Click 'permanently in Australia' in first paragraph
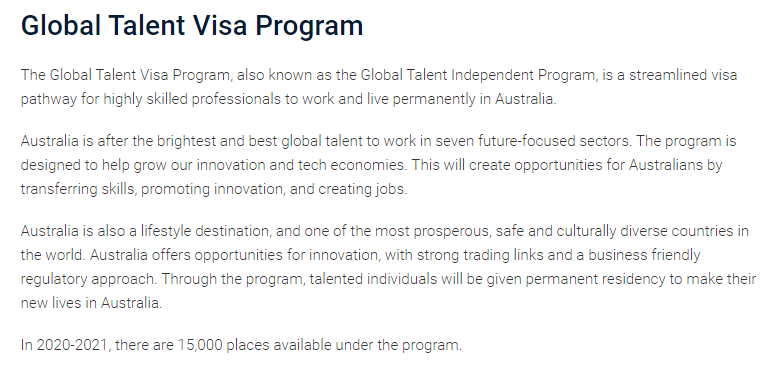The height and width of the screenshot is (367, 769). click(473, 99)
